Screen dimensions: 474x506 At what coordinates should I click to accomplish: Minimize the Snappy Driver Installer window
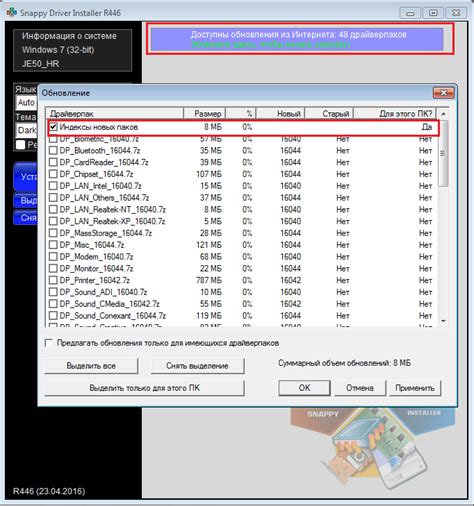pos(410,13)
